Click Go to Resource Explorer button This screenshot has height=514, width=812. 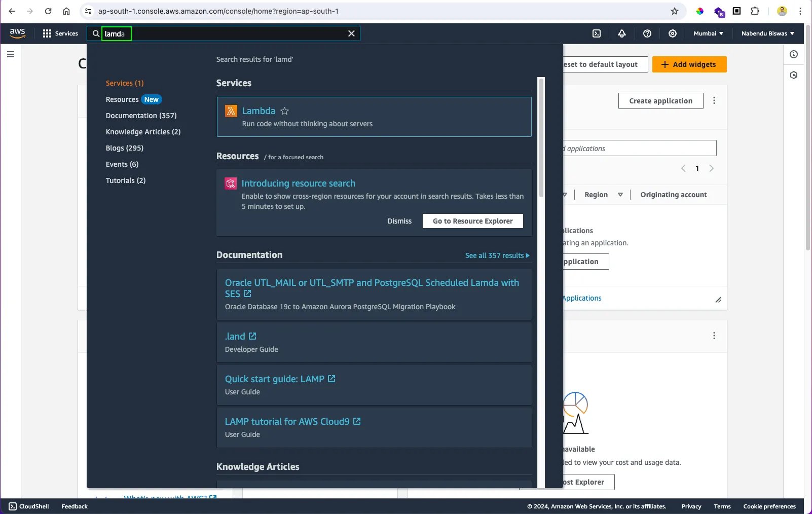coord(473,221)
